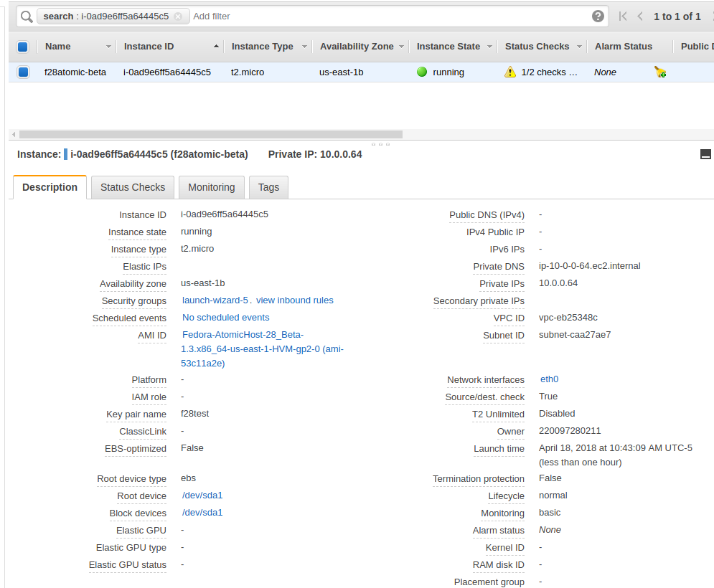
Task: Click the blue marker beside the instance ID
Action: (65, 154)
